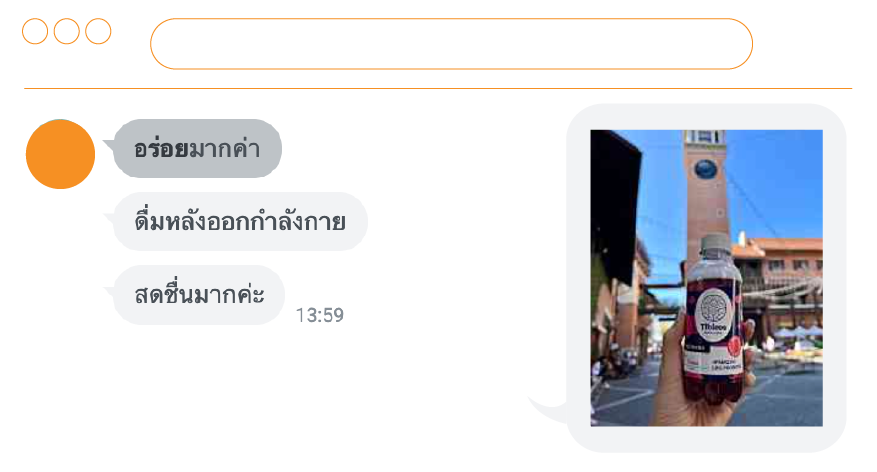
Task: Click the middle orange window circle
Action: click(x=67, y=31)
